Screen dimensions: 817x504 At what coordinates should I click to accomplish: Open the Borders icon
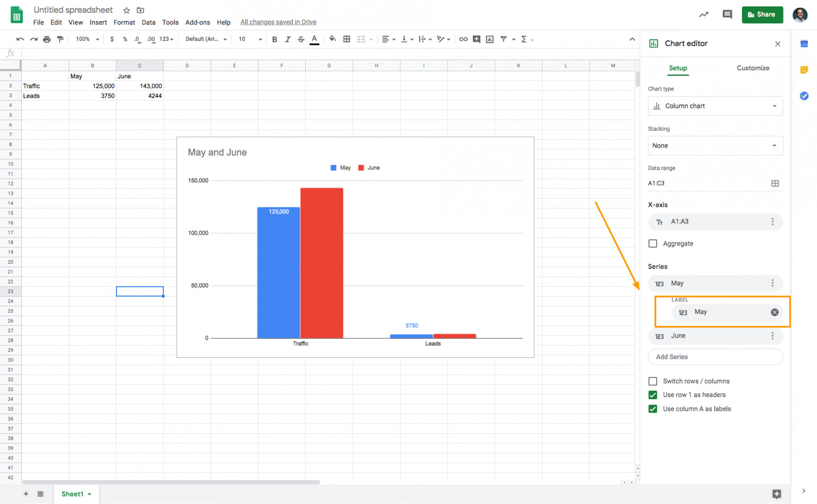click(x=346, y=39)
